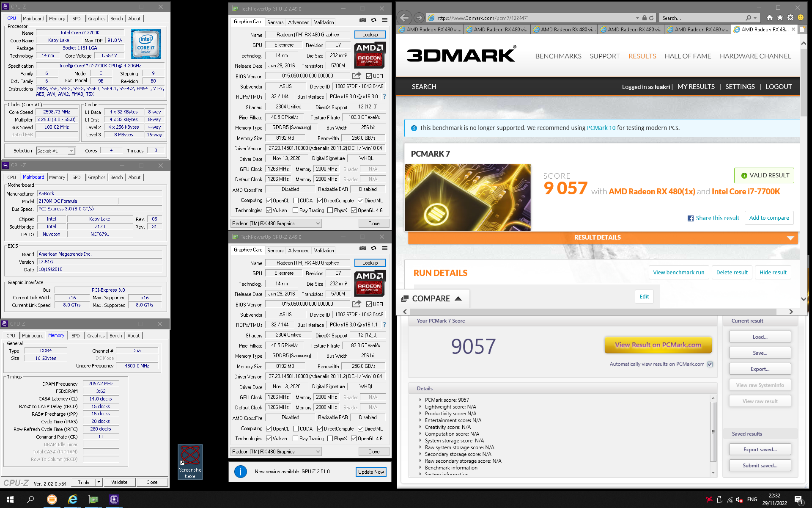Open the HALL OF FAME menu on 3DMark site
The height and width of the screenshot is (508, 812).
point(688,56)
